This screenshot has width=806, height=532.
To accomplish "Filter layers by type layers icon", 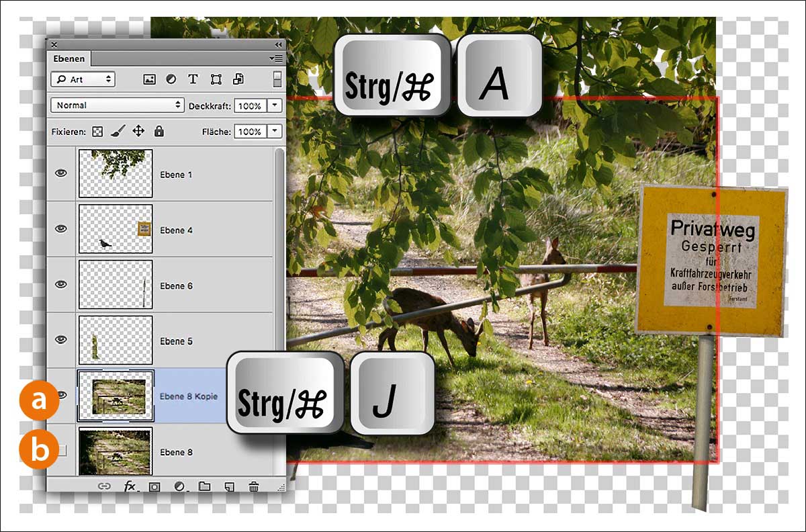I will 193,79.
